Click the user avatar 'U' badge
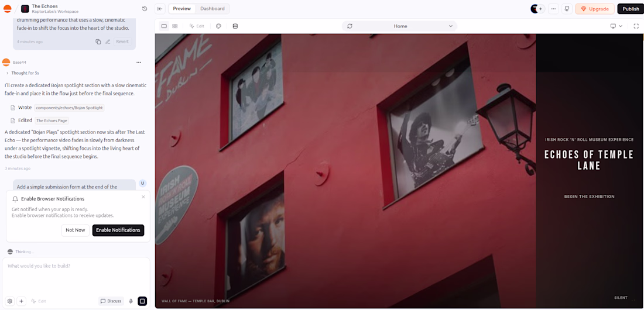The height and width of the screenshot is (310, 644). coord(142,183)
